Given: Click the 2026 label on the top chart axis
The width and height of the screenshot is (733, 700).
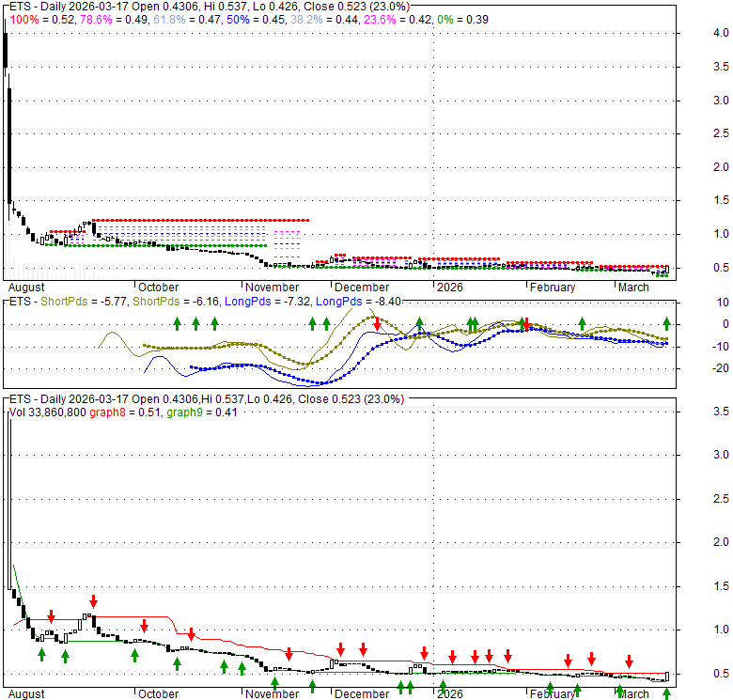Looking at the screenshot, I should 449,288.
